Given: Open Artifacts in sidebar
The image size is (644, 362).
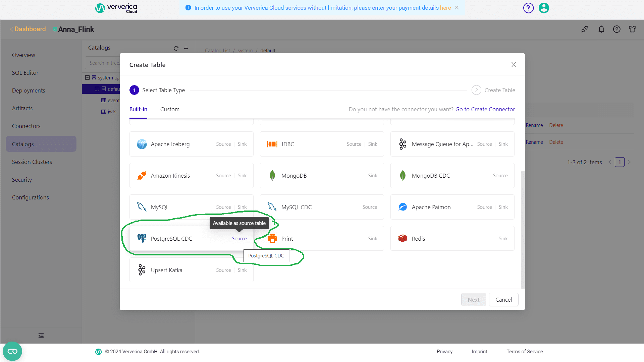Looking at the screenshot, I should [x=22, y=108].
